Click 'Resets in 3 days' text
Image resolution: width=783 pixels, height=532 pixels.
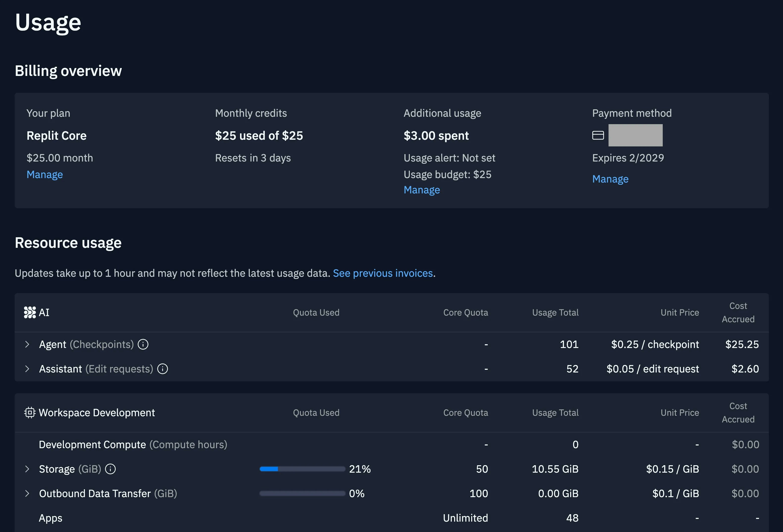253,158
